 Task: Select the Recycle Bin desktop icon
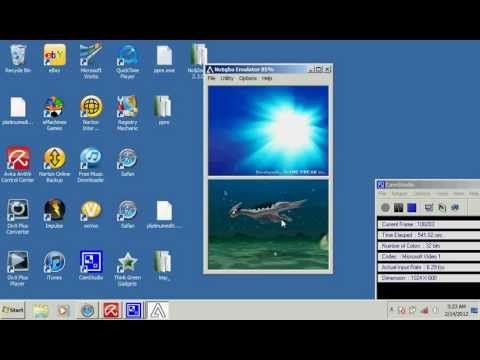pos(18,58)
